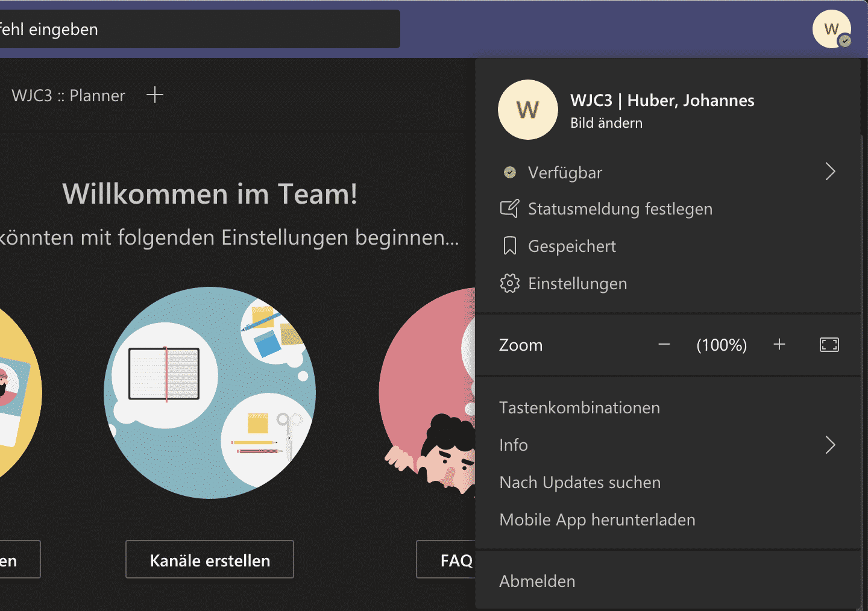The width and height of the screenshot is (868, 611).
Task: Open the WJC3 :: Planner tab
Action: point(68,95)
